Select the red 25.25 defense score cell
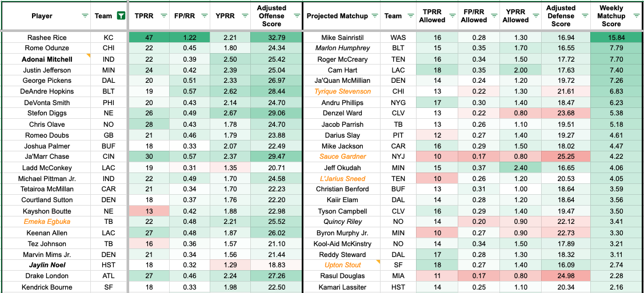644x293 pixels. pyautogui.click(x=561, y=156)
